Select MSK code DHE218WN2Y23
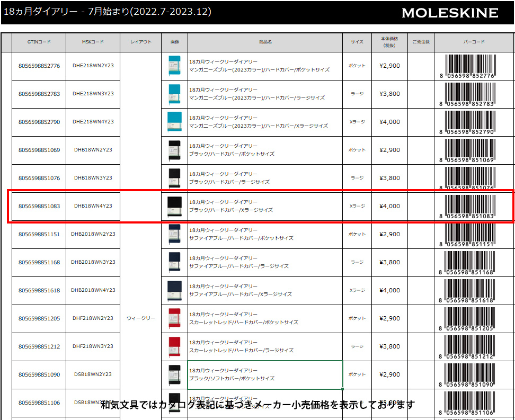 (93, 66)
